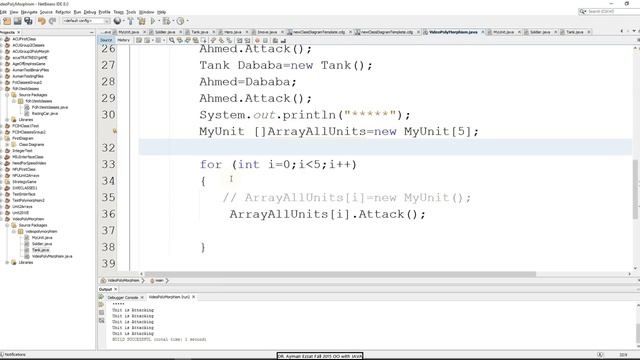
Task: Switch to the Debugger Console tab
Action: pos(123,298)
